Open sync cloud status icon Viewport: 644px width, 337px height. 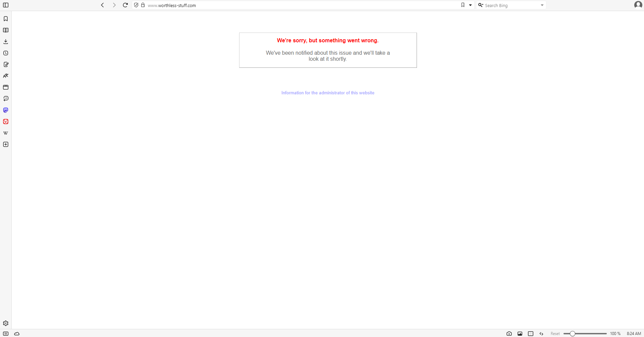point(17,334)
